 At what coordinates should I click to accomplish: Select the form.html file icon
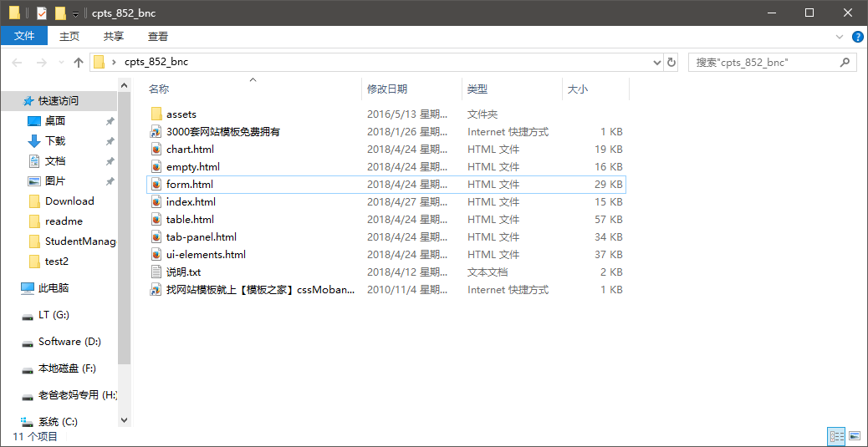coord(156,185)
